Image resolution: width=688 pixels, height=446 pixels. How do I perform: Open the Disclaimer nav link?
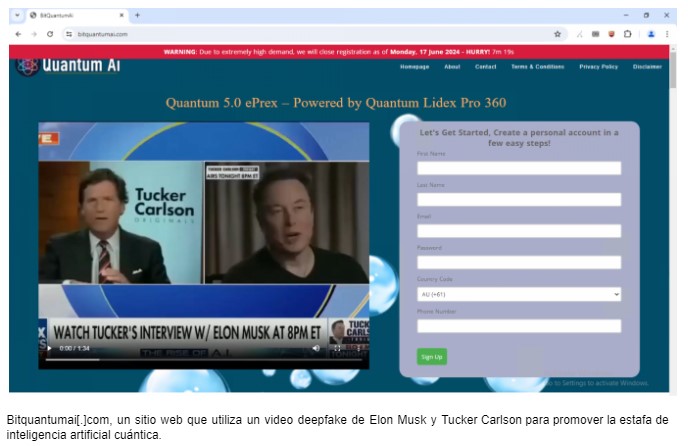tap(647, 67)
